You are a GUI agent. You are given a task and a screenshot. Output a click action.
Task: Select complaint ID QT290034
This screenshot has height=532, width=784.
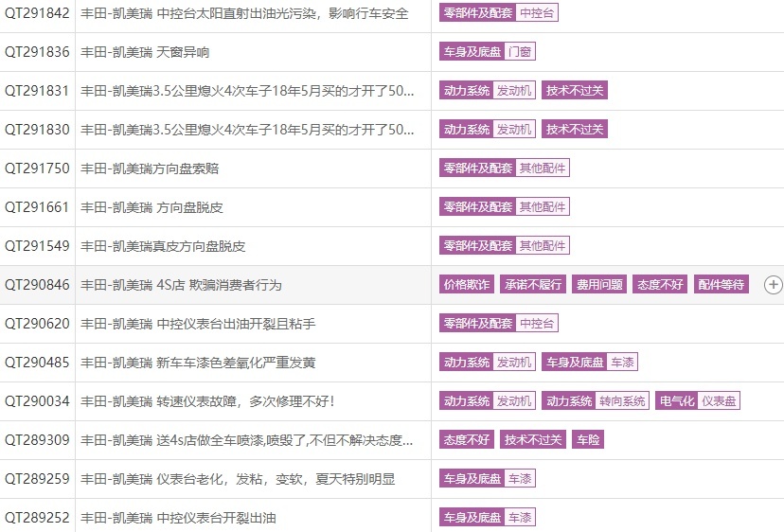(37, 401)
